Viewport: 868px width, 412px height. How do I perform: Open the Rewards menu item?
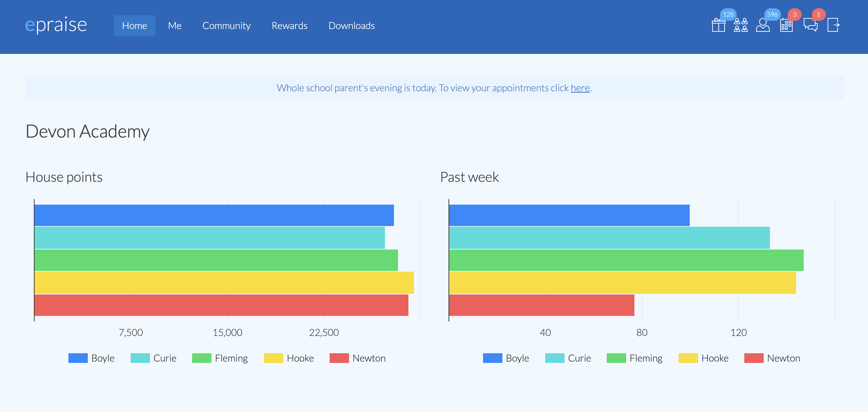point(290,25)
